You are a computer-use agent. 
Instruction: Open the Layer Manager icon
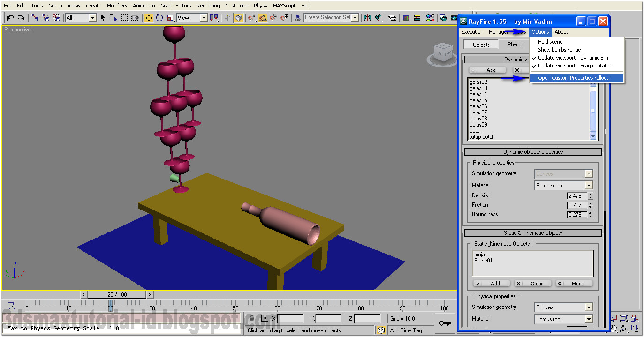click(392, 18)
